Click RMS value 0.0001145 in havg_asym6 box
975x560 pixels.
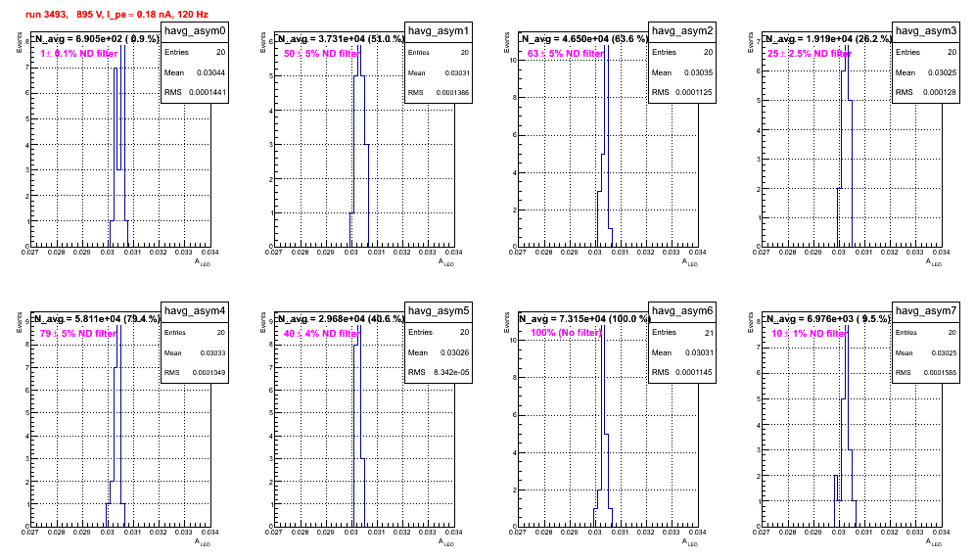694,373
